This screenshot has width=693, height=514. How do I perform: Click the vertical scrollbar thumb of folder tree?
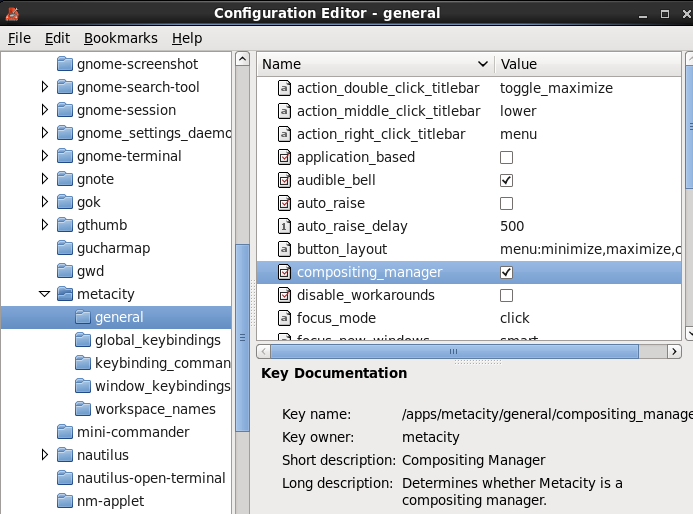point(242,338)
